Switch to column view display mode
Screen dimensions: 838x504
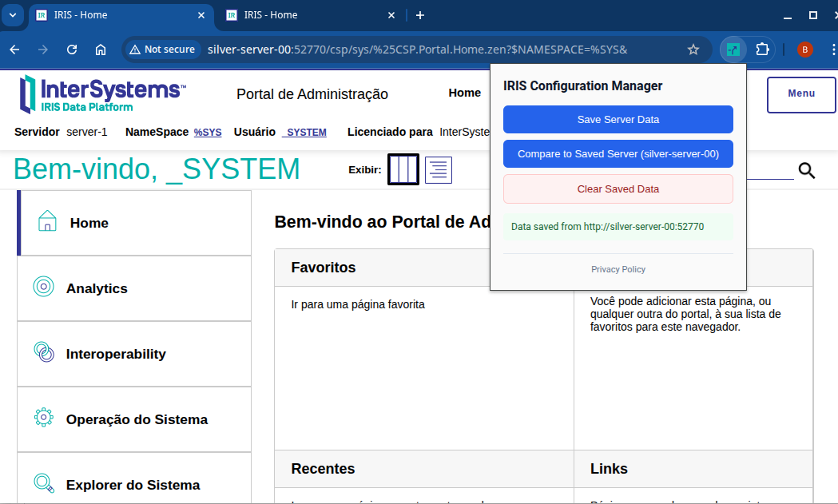[403, 169]
